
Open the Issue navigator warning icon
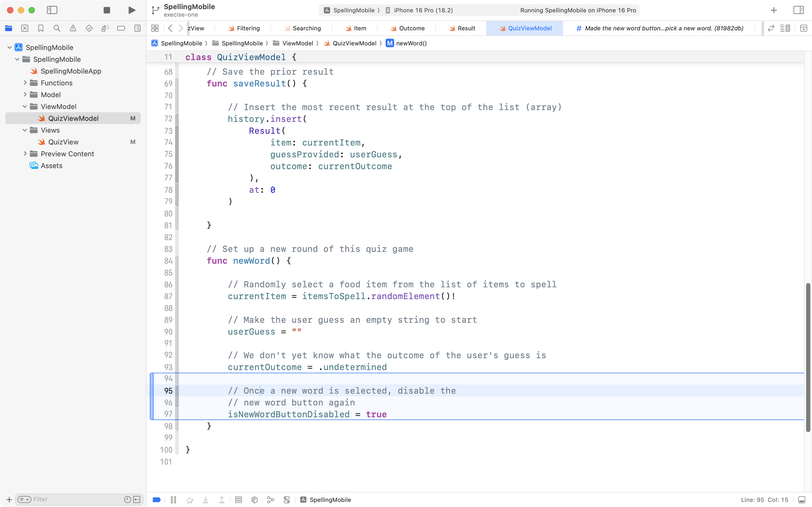(73, 28)
